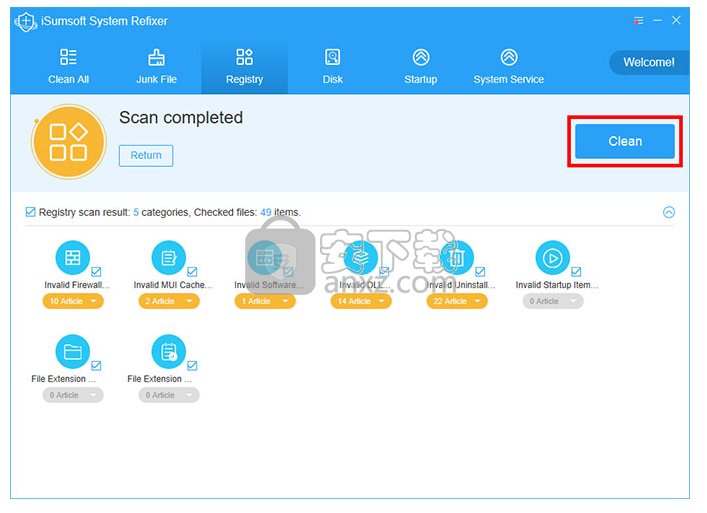
Task: Switch to the Clean All tab label
Action: pos(69,79)
